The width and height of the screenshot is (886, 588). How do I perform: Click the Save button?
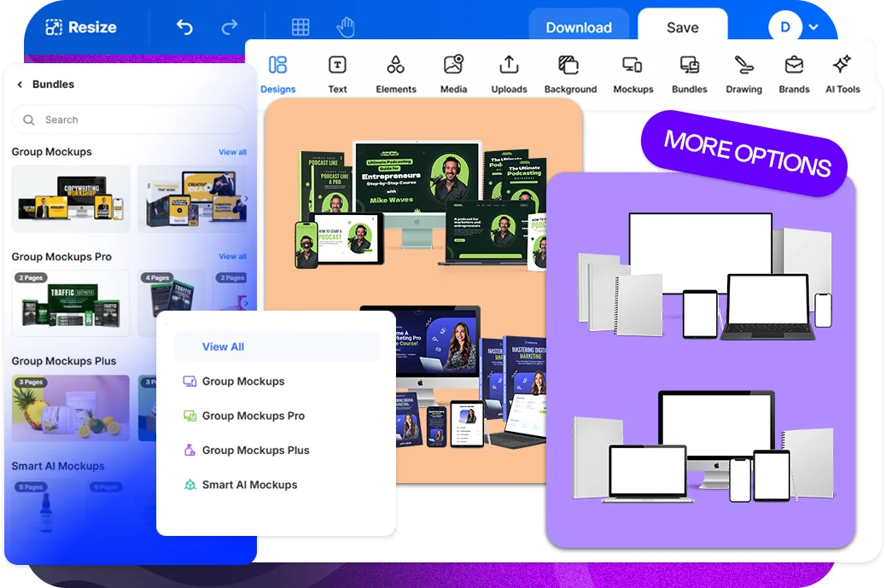click(x=683, y=27)
